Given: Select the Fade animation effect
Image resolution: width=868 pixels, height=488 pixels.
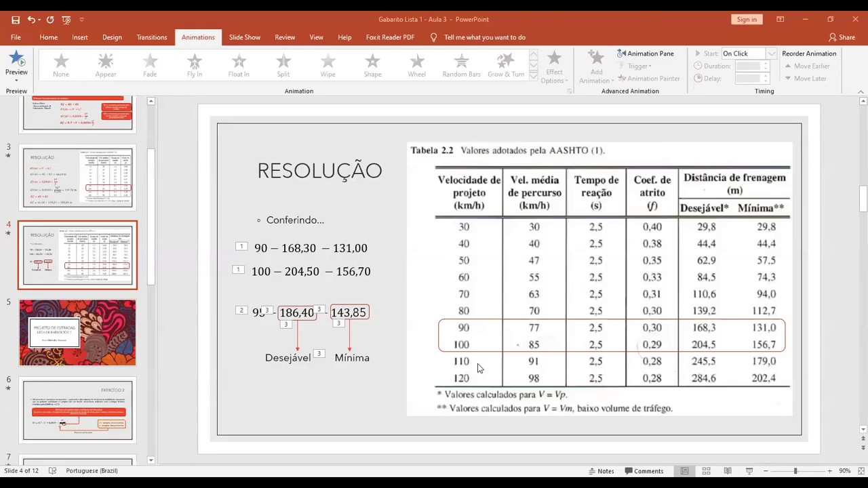Looking at the screenshot, I should click(x=150, y=66).
